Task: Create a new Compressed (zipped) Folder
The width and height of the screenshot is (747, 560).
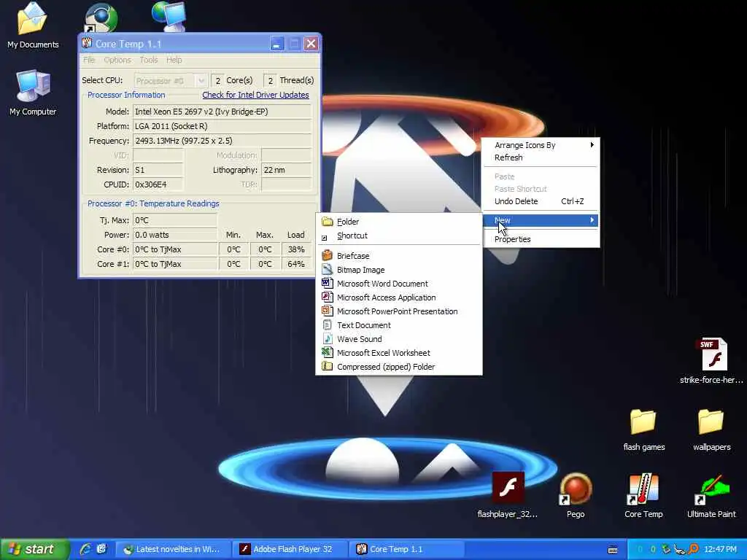Action: click(399, 366)
